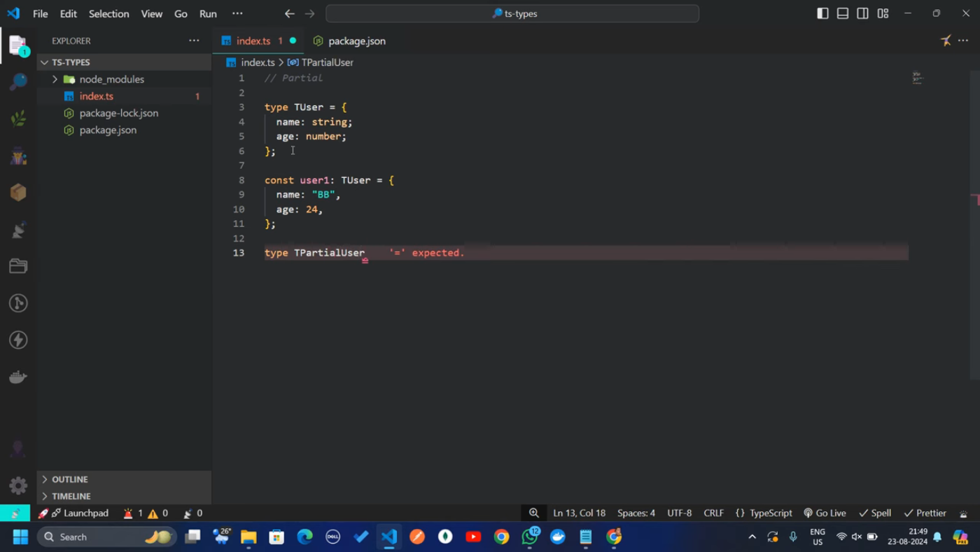Click the zoom magnifier icon in status bar
Image resolution: width=980 pixels, height=552 pixels.
click(x=534, y=513)
